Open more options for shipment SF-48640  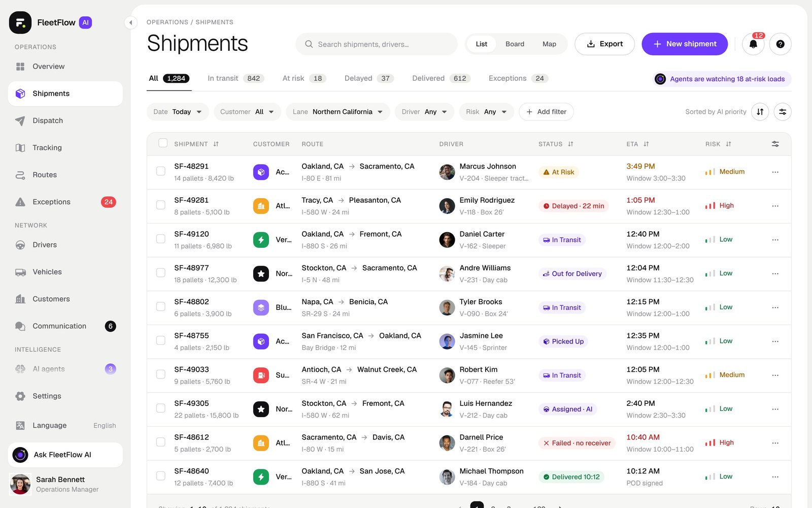coord(775,477)
